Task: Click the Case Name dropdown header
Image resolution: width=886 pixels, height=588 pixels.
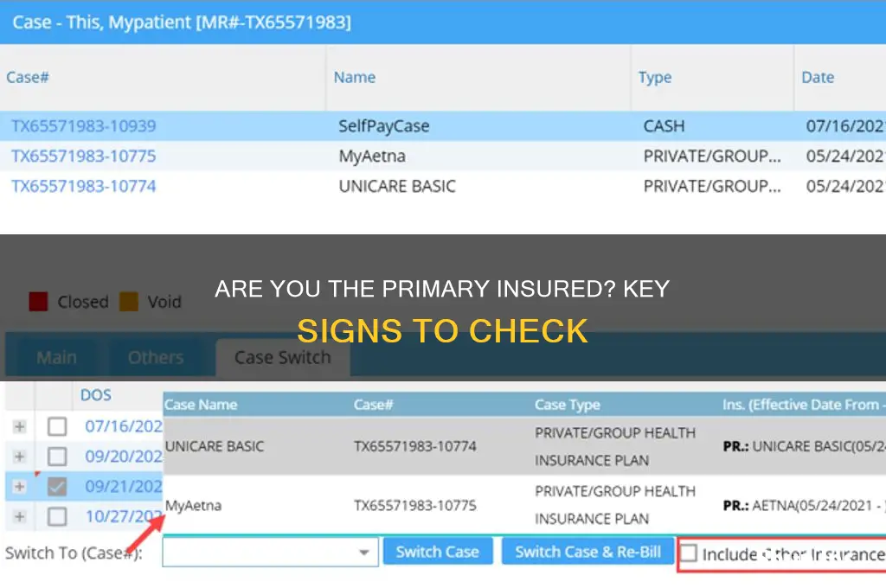Action: pos(201,405)
